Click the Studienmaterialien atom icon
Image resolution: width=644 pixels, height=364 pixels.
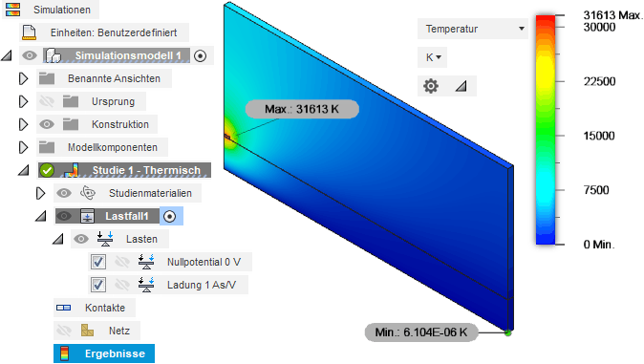88,193
